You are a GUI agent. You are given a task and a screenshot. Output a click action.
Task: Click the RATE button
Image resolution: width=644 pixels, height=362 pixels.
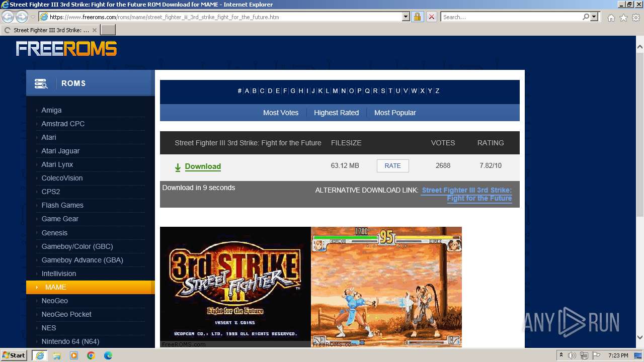393,166
